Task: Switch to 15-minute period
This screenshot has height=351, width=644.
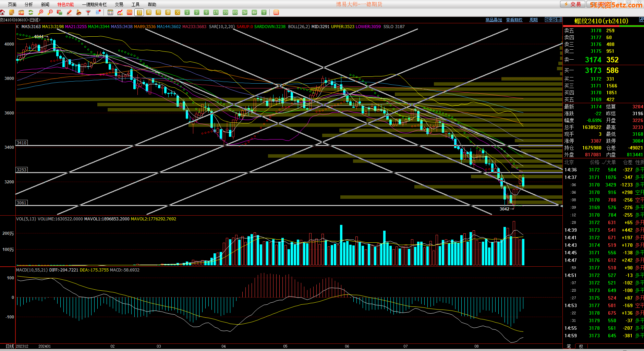Action: point(216,12)
